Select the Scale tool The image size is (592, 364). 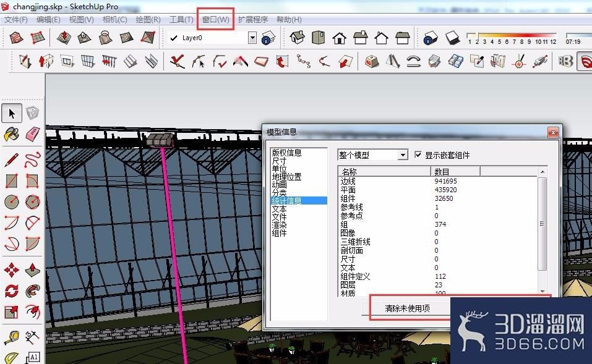[12, 312]
